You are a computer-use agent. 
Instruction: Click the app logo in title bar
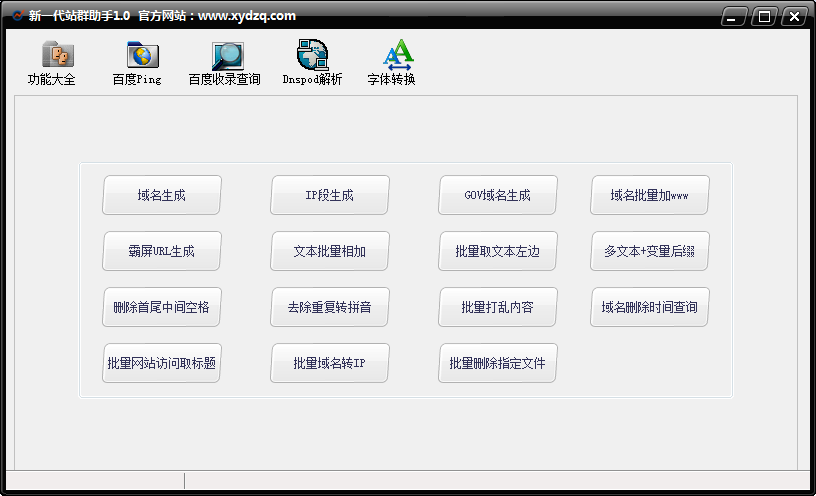click(18, 16)
